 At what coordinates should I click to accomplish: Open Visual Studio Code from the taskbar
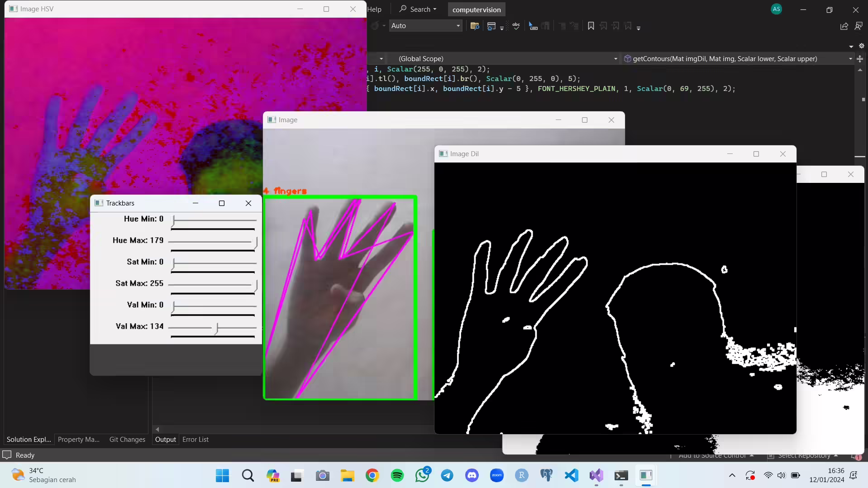(572, 475)
